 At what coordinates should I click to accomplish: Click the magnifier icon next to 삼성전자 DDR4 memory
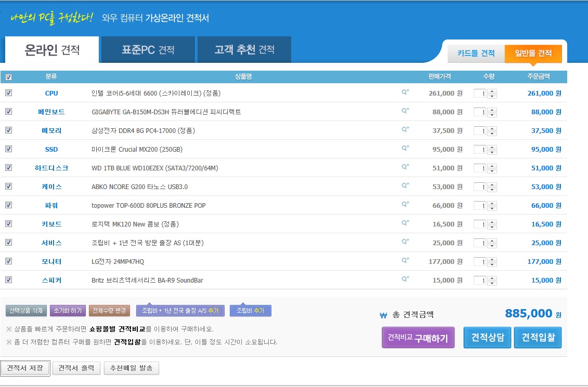pos(406,130)
